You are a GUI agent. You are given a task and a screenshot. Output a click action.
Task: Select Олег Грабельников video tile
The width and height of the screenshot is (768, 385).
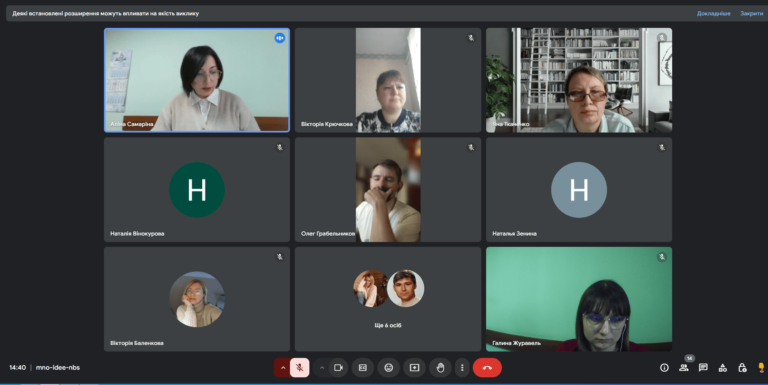(388, 190)
